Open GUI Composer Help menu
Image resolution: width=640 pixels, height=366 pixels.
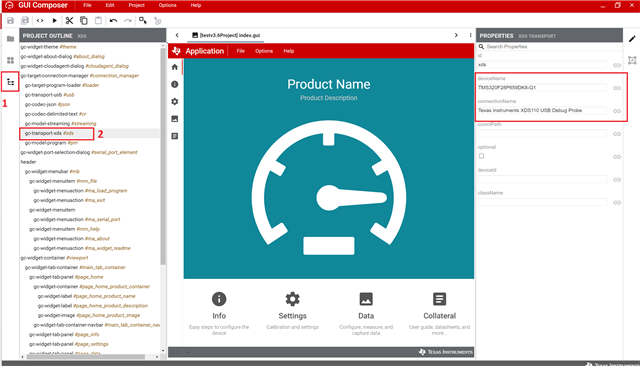(196, 5)
